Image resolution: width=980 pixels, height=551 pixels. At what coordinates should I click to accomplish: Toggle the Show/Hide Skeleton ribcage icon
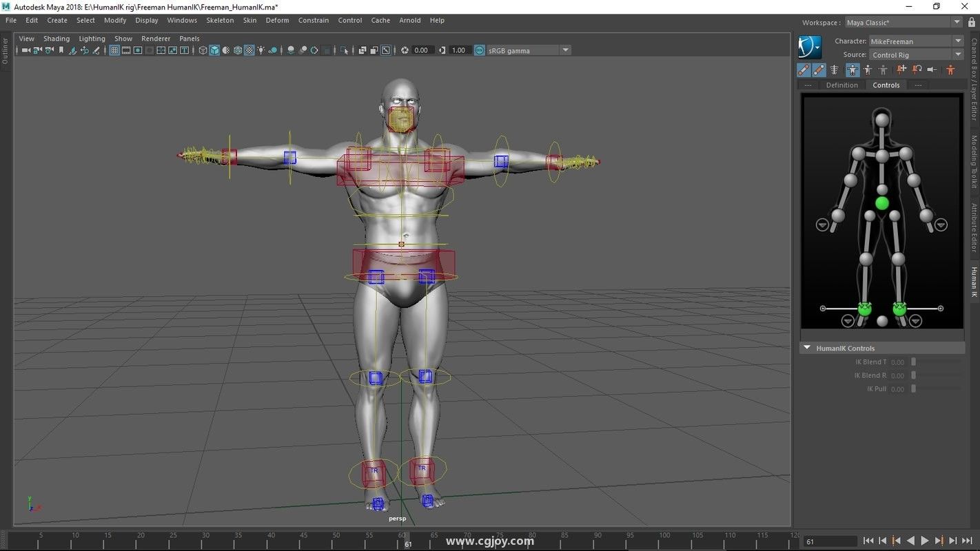pos(834,70)
